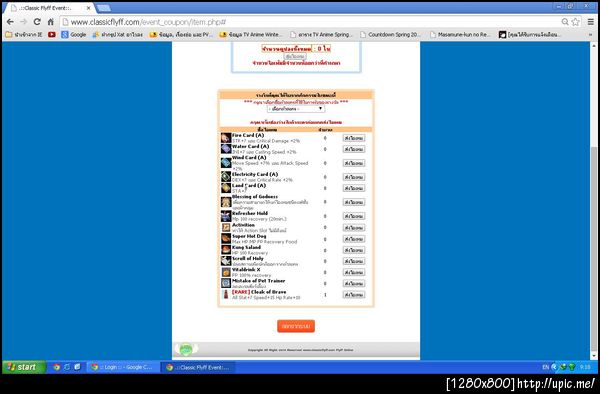Click the send button for Water Card (A)
Viewport: 600px width, 394px height.
coord(354,149)
